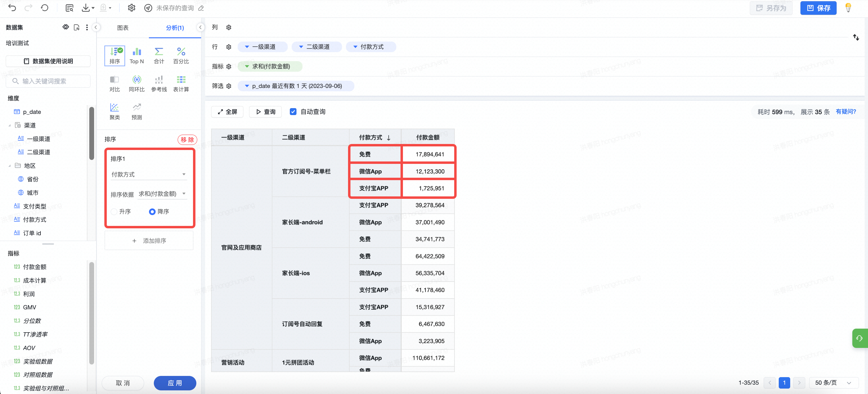The image size is (868, 394).
Task: Click page 1 in pagination
Action: click(x=784, y=383)
